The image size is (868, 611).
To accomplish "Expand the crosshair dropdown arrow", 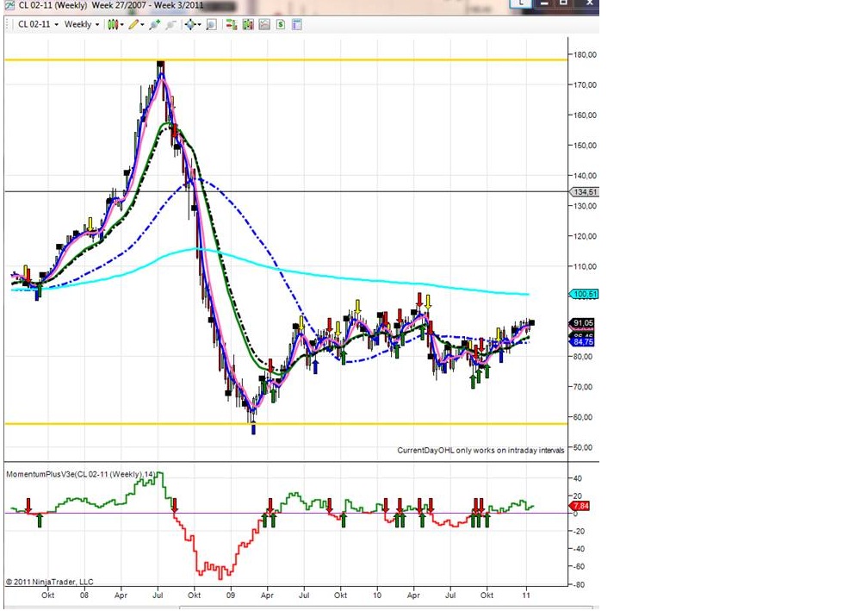I will coord(199,25).
